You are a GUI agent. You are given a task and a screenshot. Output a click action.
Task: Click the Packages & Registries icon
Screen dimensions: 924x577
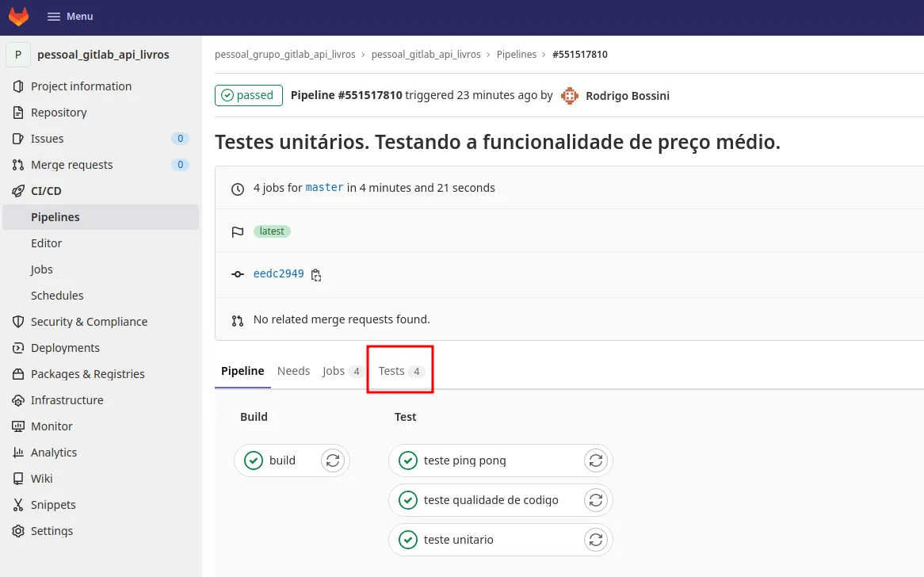point(18,374)
